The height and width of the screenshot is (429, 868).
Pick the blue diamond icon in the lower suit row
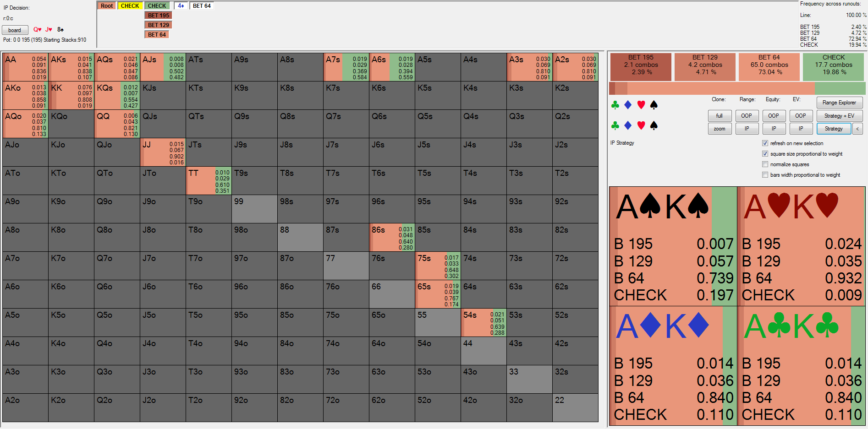pyautogui.click(x=628, y=125)
